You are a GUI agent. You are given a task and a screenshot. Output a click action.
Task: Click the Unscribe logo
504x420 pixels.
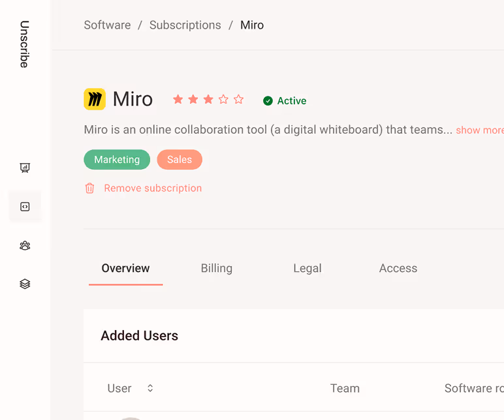pyautogui.click(x=24, y=44)
